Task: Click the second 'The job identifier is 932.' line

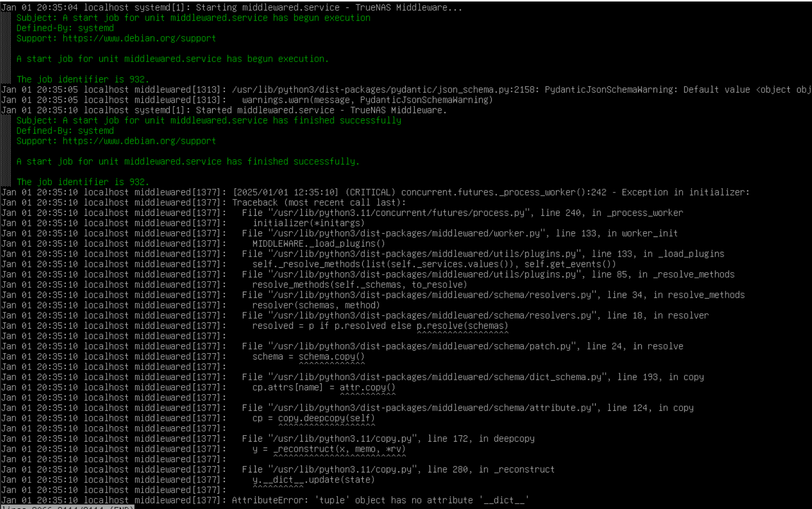Action: click(83, 182)
